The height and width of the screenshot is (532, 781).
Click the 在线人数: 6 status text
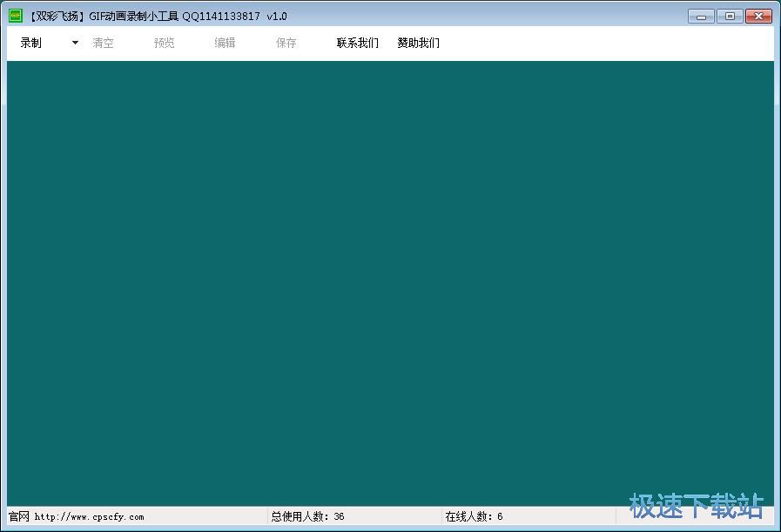[x=474, y=516]
